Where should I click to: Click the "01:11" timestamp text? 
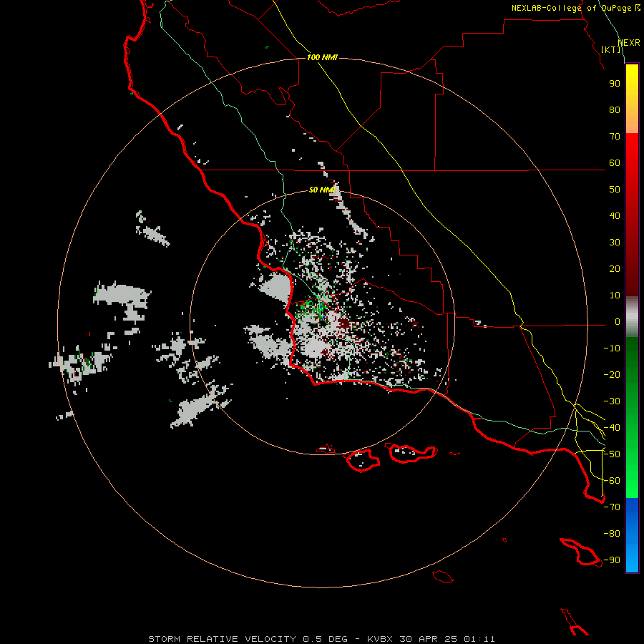coord(479,639)
